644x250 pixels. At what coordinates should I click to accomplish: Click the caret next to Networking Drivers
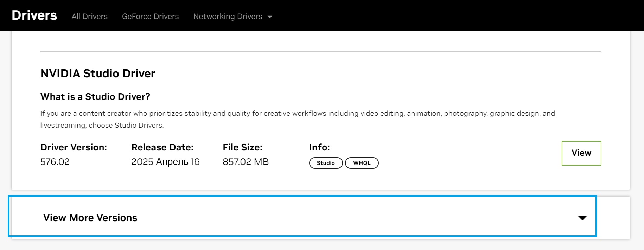coord(270,17)
